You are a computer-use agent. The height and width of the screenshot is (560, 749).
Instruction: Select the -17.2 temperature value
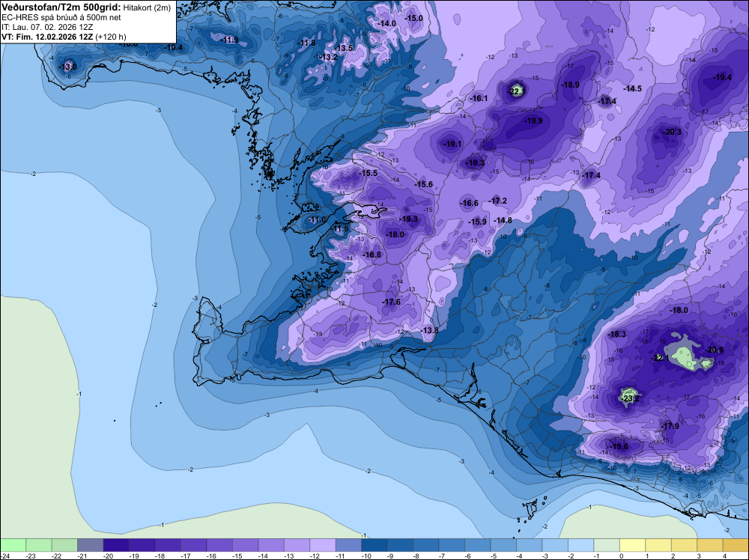point(498,201)
